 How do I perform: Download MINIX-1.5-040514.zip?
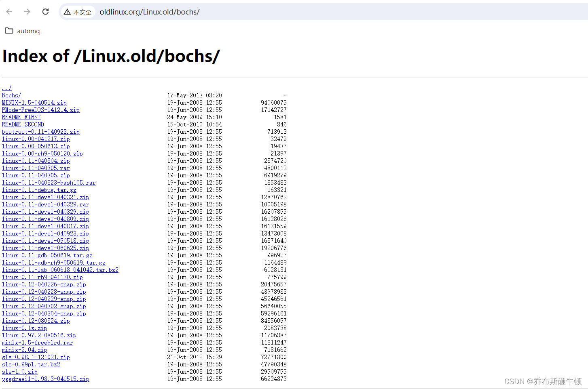click(34, 102)
